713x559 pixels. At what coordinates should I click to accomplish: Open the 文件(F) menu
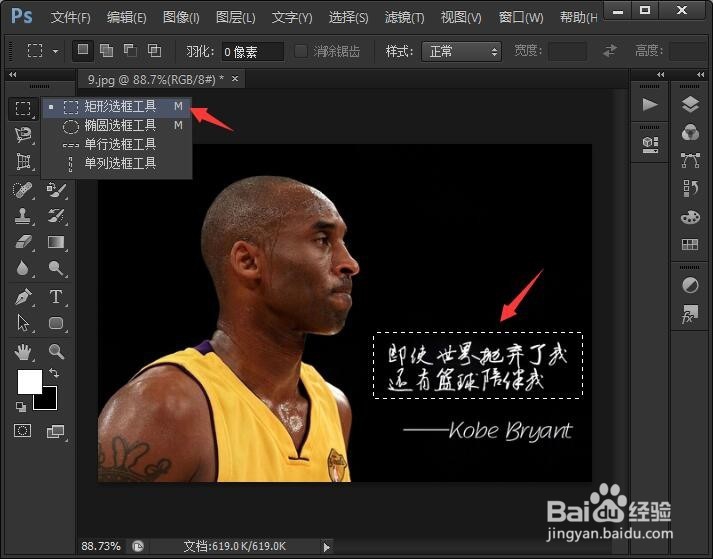70,17
